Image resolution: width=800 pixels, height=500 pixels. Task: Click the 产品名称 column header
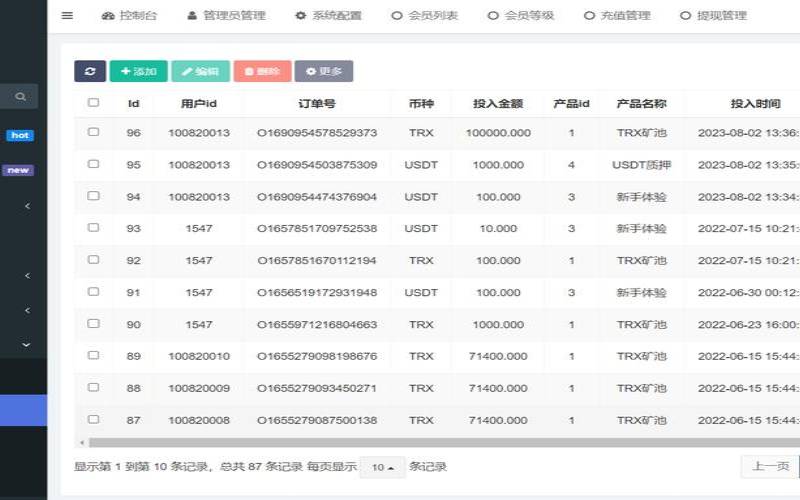coord(641,104)
